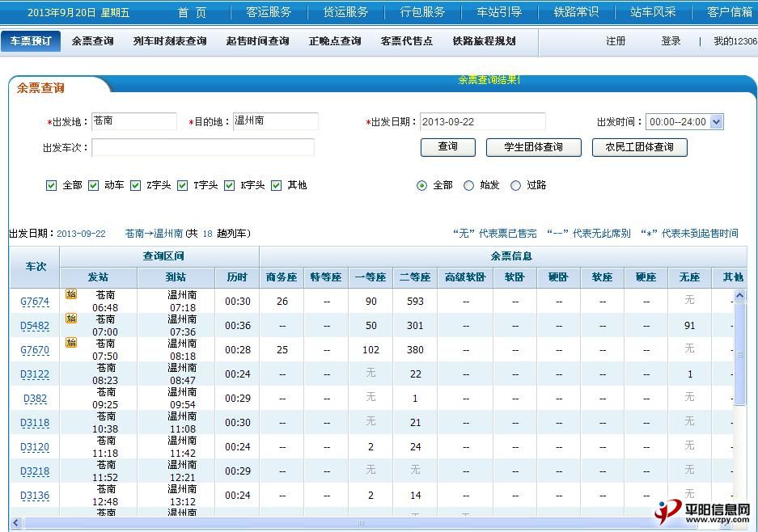The image size is (758, 532).
Task: Click the table's vertical scrollbar thumb
Action: pyautogui.click(x=739, y=353)
